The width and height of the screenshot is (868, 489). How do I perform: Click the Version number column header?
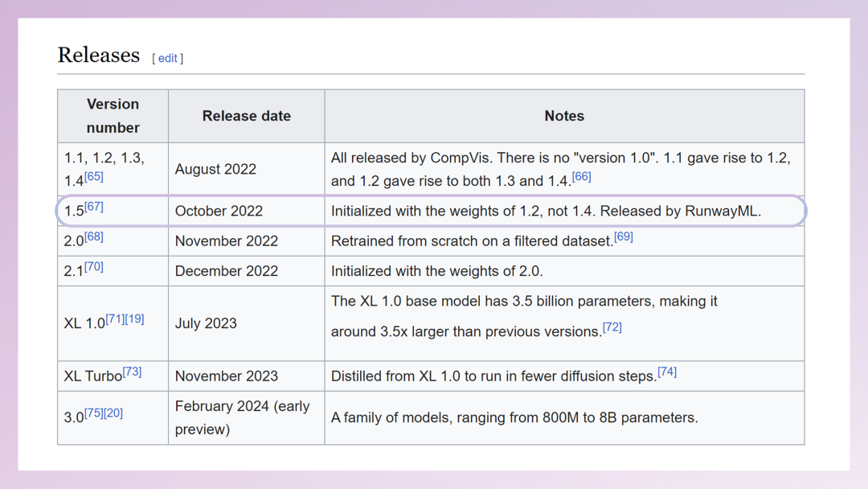click(113, 116)
